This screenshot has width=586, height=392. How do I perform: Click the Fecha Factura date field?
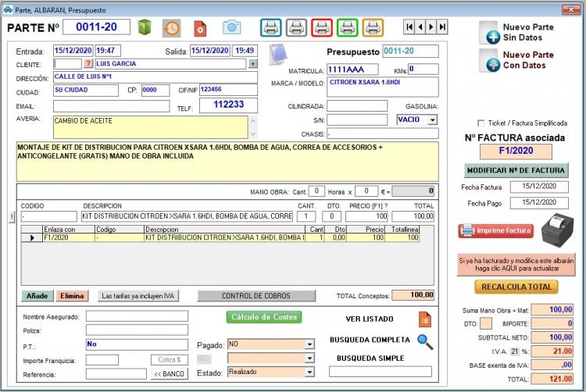pos(539,187)
